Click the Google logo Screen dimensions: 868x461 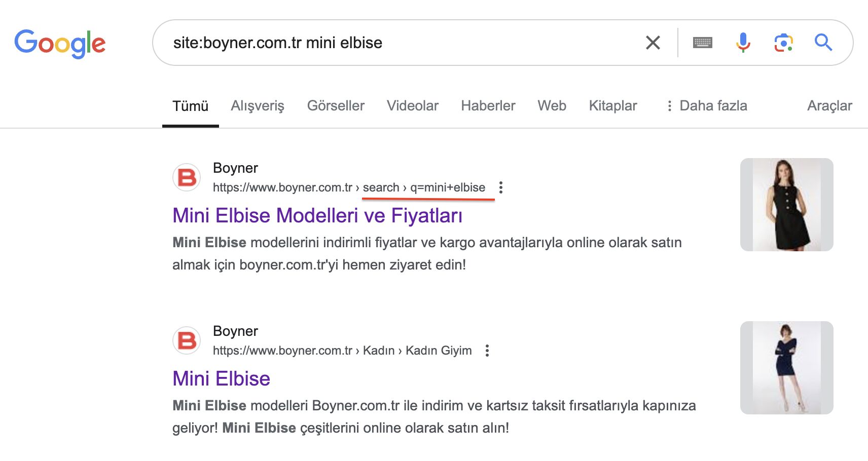60,44
